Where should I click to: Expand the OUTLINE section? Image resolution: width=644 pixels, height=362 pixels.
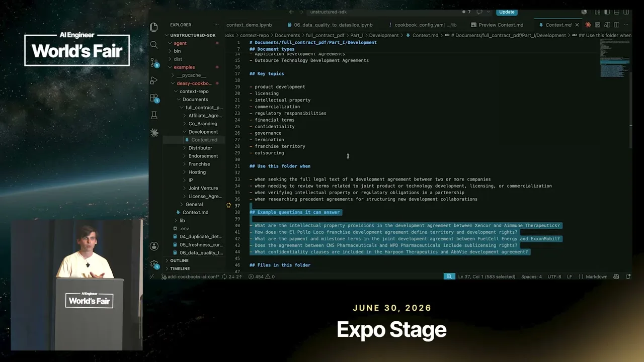tap(179, 260)
